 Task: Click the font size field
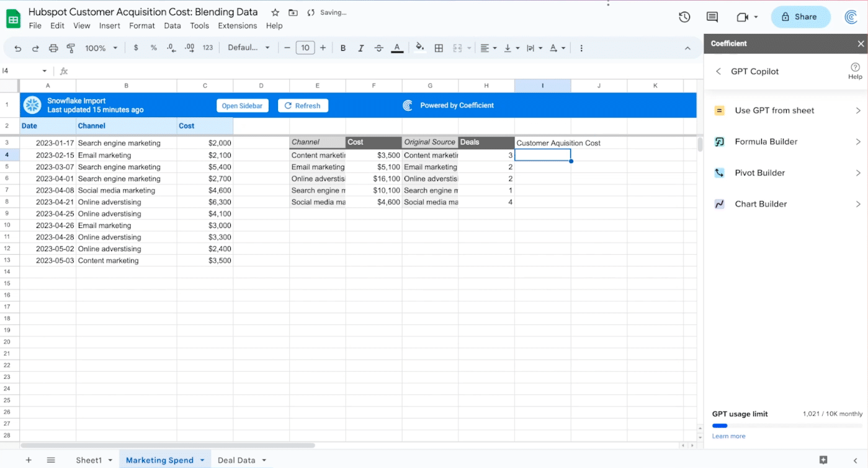pos(305,48)
